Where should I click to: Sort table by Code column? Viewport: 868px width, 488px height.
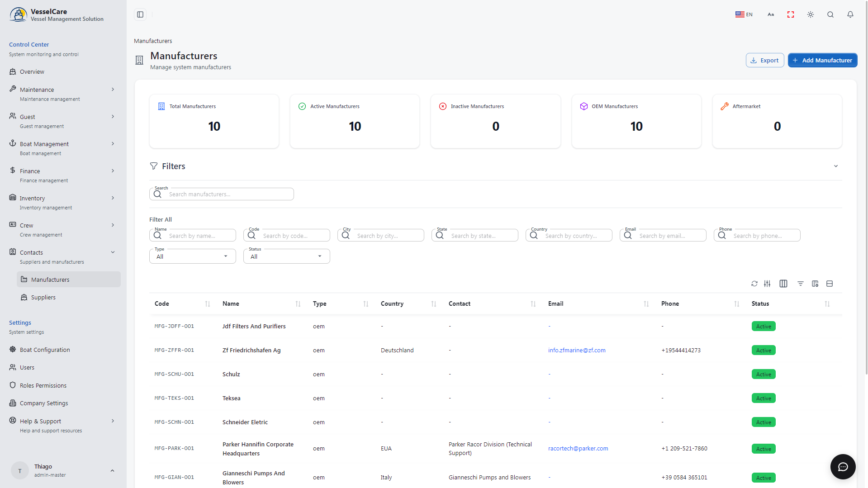208,304
